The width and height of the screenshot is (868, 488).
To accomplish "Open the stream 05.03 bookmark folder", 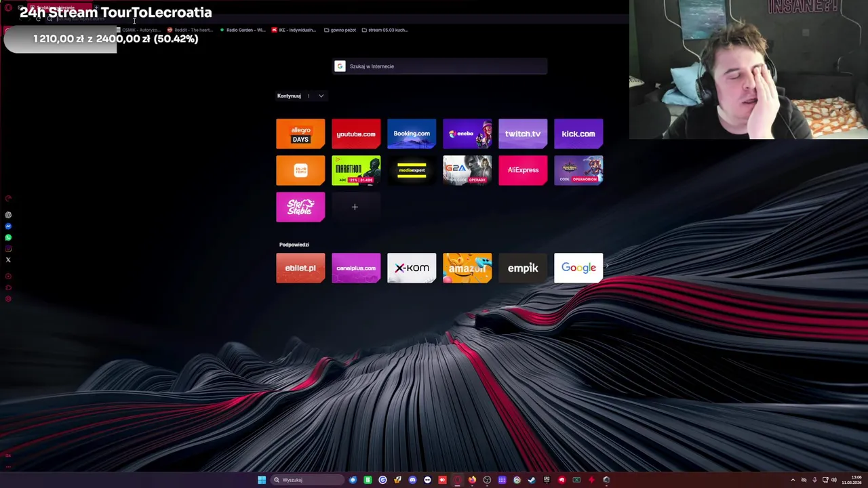I will point(385,30).
